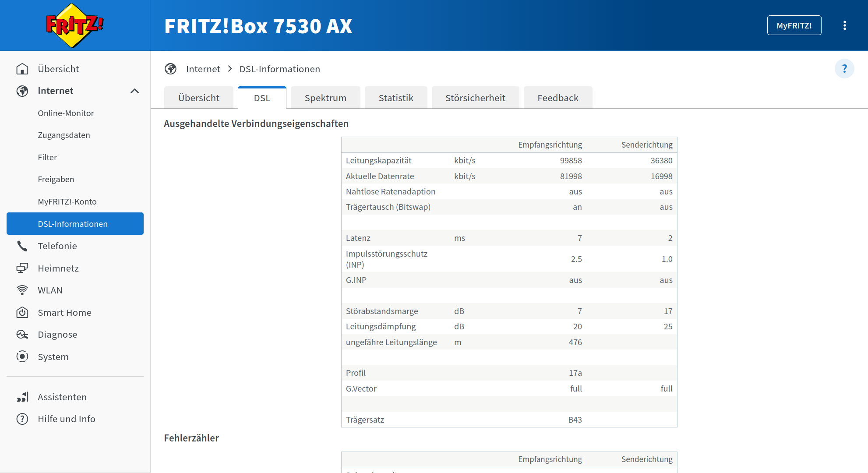Open Heimnetz menu entry
868x473 pixels.
(58, 268)
